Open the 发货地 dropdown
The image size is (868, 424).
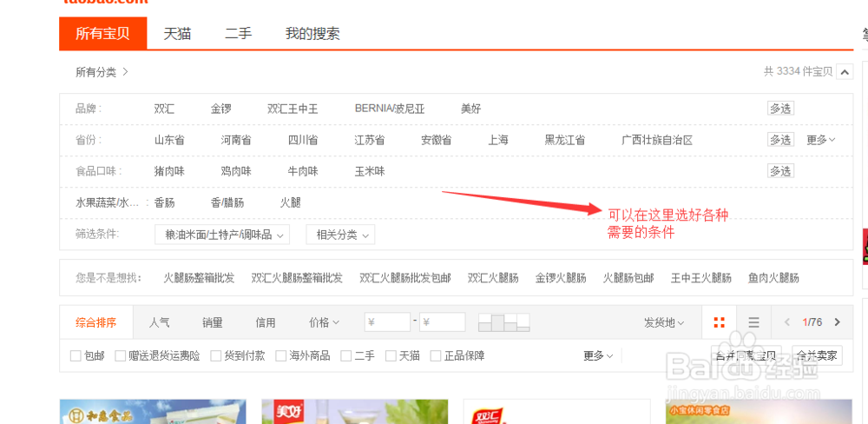coord(664,322)
